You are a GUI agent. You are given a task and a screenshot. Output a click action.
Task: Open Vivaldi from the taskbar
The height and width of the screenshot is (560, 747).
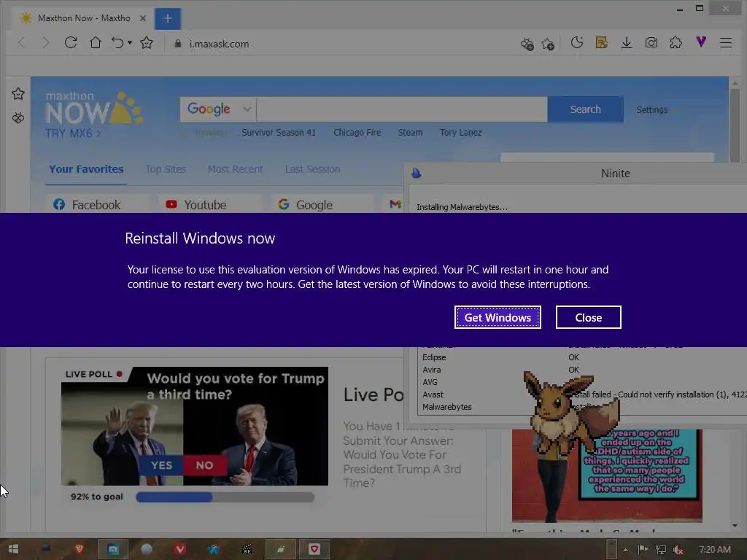[179, 549]
